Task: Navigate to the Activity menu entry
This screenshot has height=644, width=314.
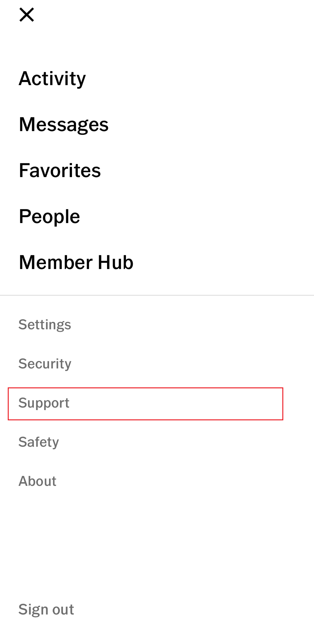Action: tap(52, 78)
